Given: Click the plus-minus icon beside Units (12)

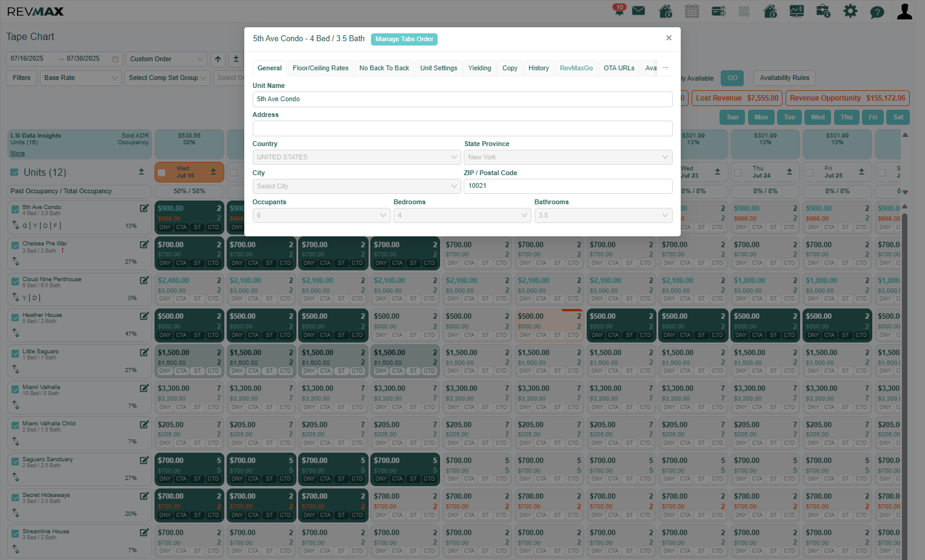Looking at the screenshot, I should [x=141, y=172].
